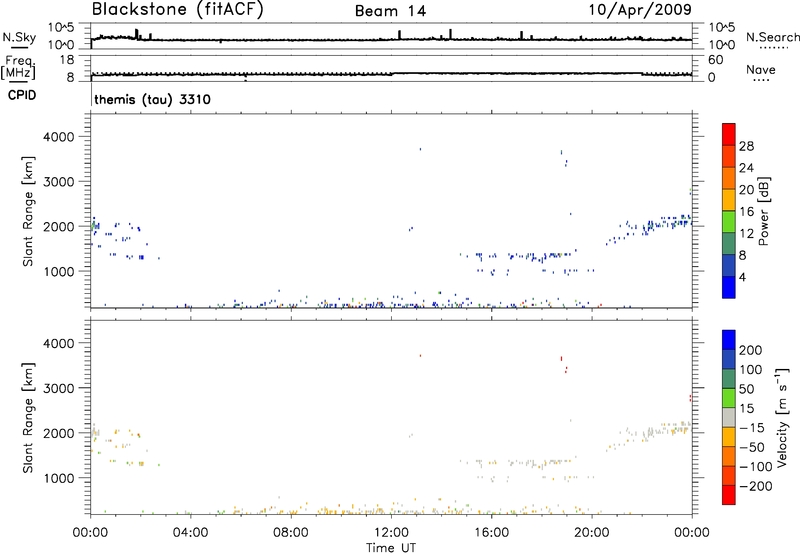Click the 04:00 time tick label
This screenshot has height=554, width=800.
(190, 533)
